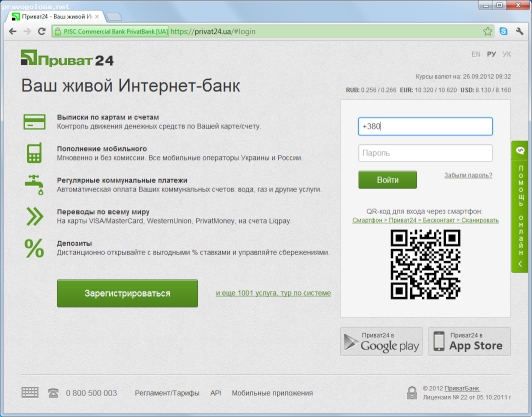Switch language to РУ
This screenshot has width=532, height=417.
[491, 54]
